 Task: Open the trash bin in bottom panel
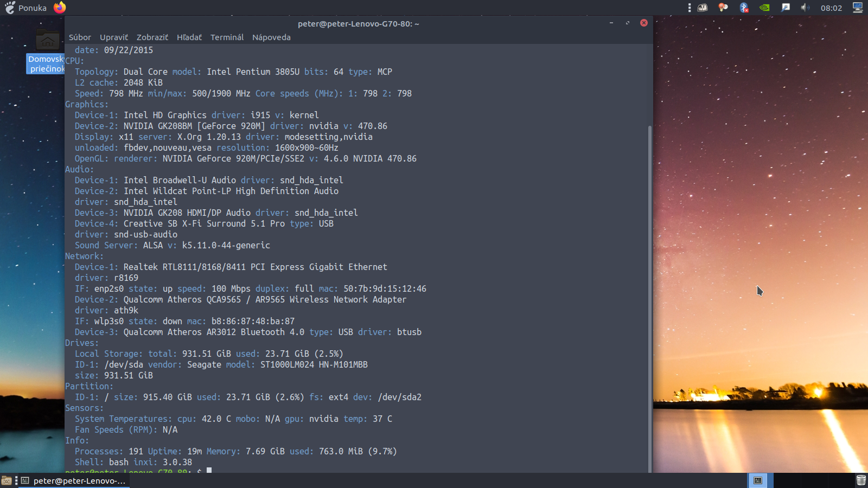861,480
